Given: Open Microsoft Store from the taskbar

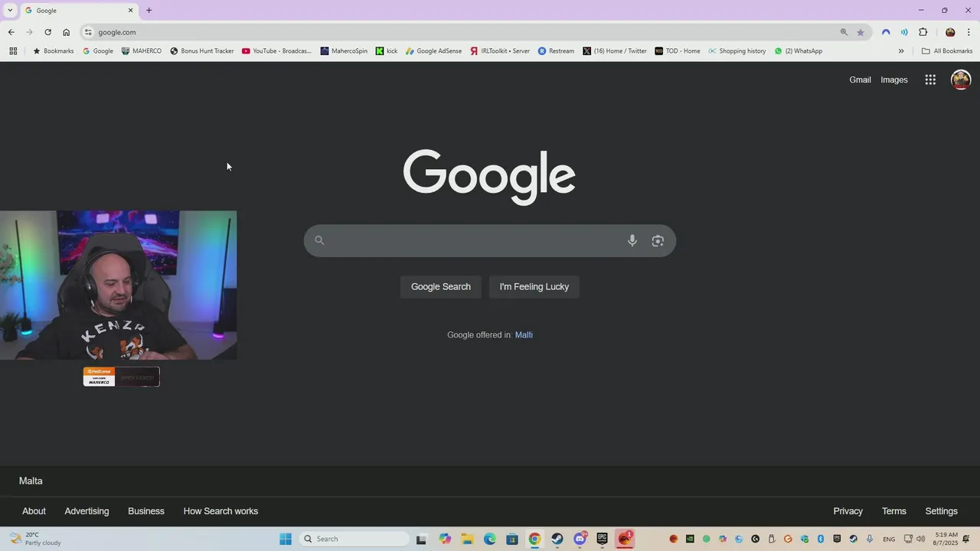Looking at the screenshot, I should coord(512,539).
